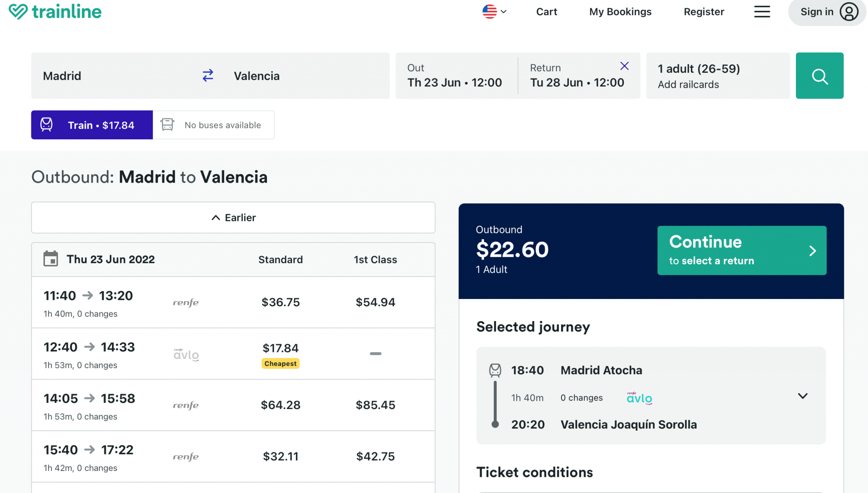This screenshot has width=868, height=493.
Task: Open My Bookings
Action: point(620,12)
